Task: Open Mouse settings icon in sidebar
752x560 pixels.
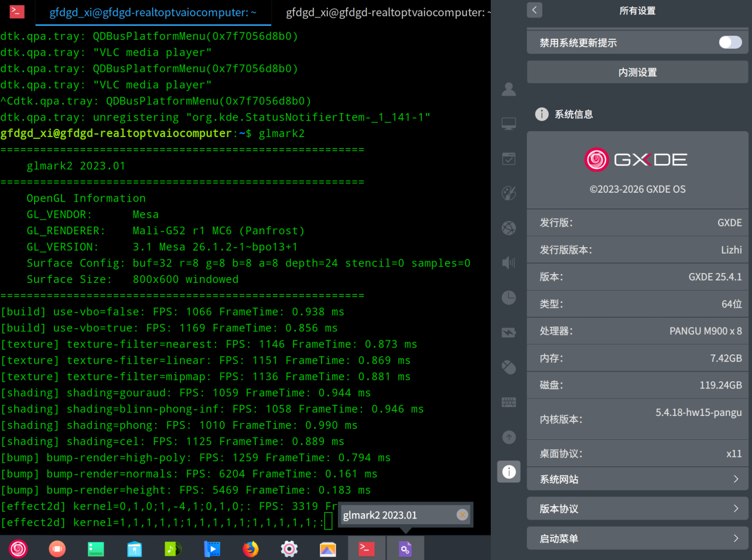Action: coord(509,367)
